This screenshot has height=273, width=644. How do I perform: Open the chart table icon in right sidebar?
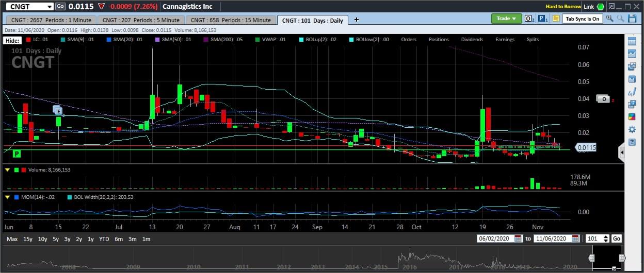coord(632,41)
